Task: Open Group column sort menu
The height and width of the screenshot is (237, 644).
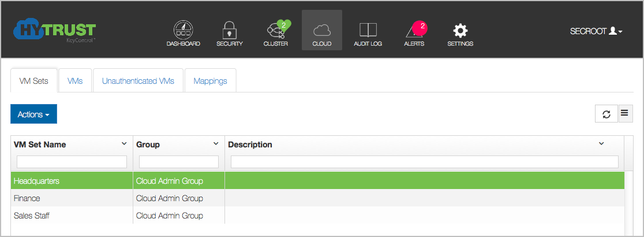Action: 216,144
